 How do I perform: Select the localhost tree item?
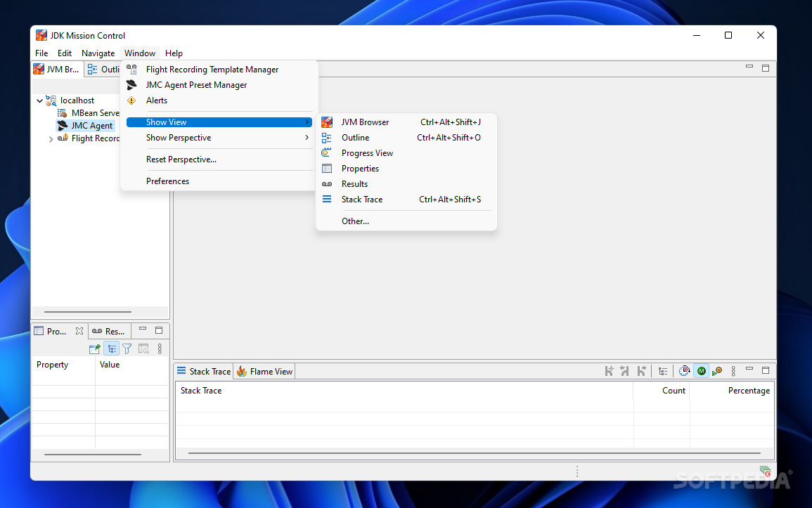coord(77,100)
